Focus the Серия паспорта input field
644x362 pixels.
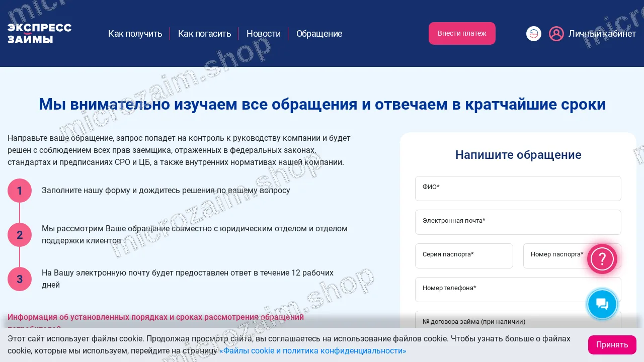point(464,256)
